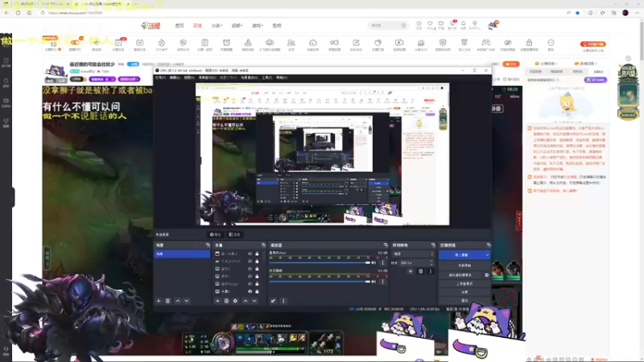The width and height of the screenshot is (644, 362).
Task: Pop out the Sources dock
Action: (x=263, y=245)
